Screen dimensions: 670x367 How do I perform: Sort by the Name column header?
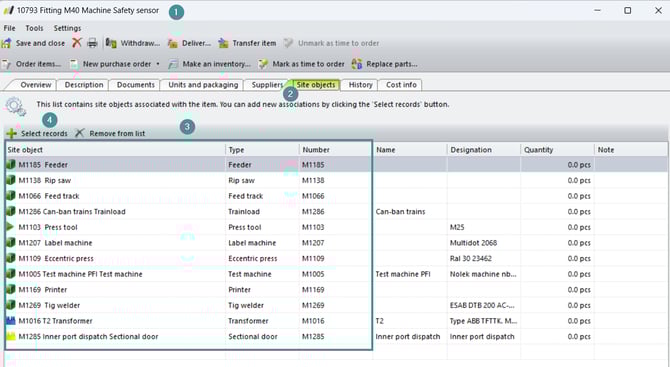click(x=410, y=150)
